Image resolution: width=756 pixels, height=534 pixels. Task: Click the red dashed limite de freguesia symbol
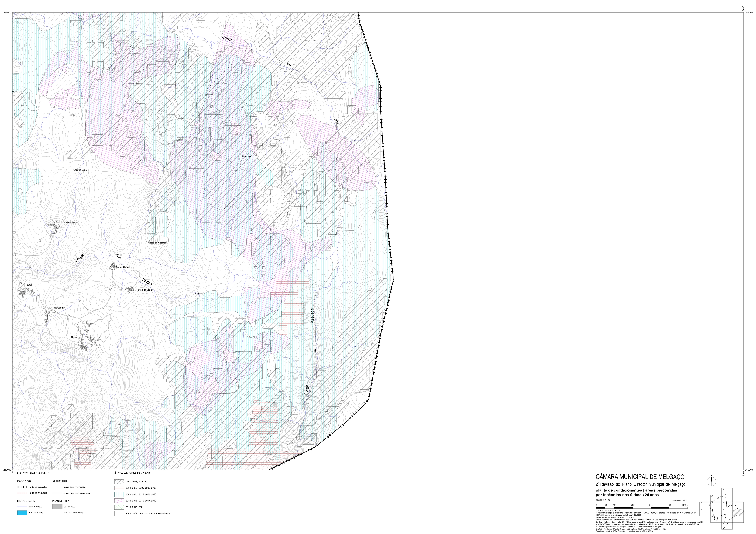point(22,493)
